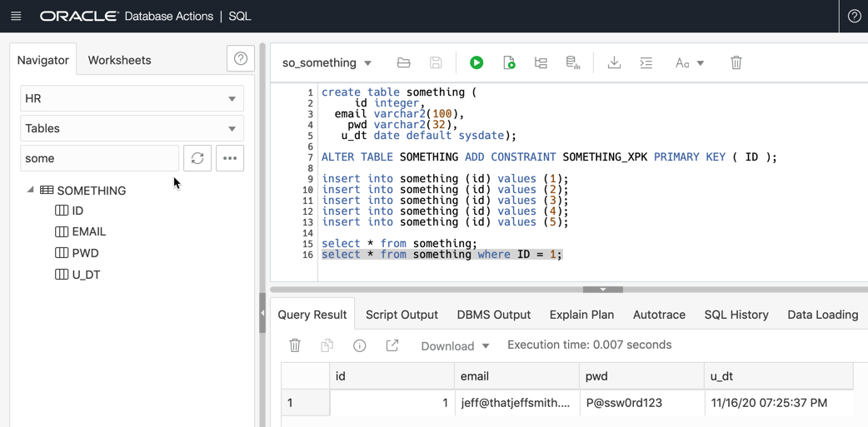
Task: Copy query result icon
Action: [x=327, y=345]
